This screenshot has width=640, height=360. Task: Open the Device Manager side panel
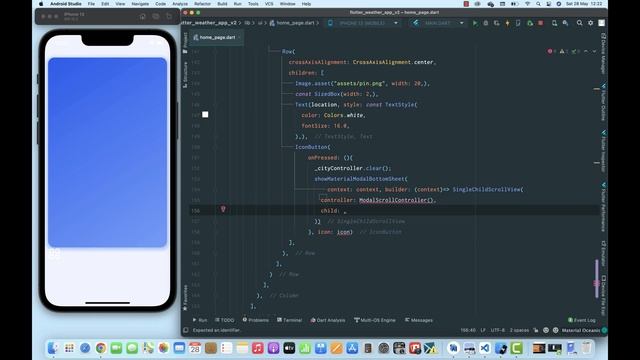pos(603,53)
